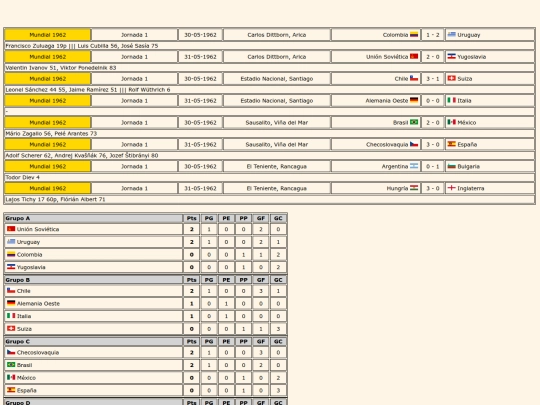Viewport: 540px width, 405px height.
Task: Click the Suiza flag in the match list
Action: [x=451, y=78]
